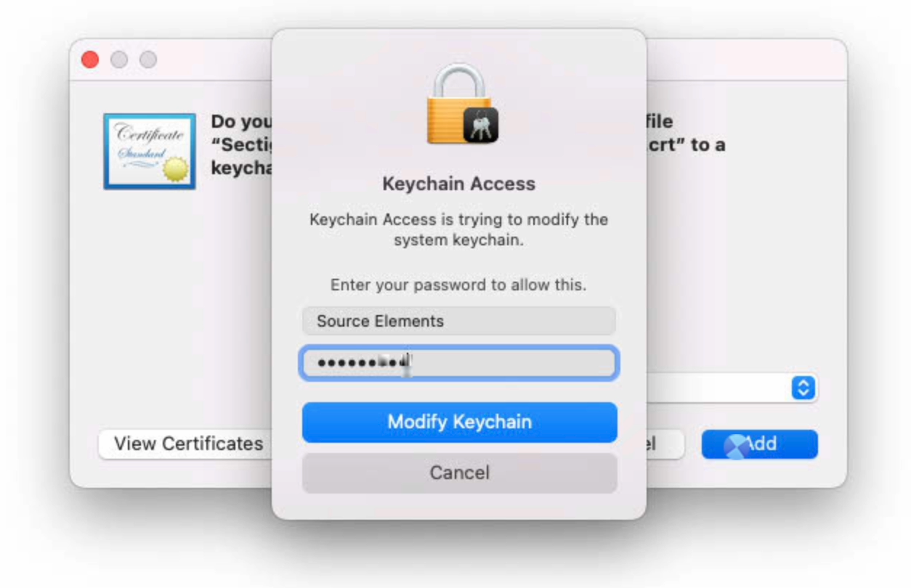Image resolution: width=911 pixels, height=588 pixels.
Task: Click the 'Enter your password' label
Action: click(458, 285)
